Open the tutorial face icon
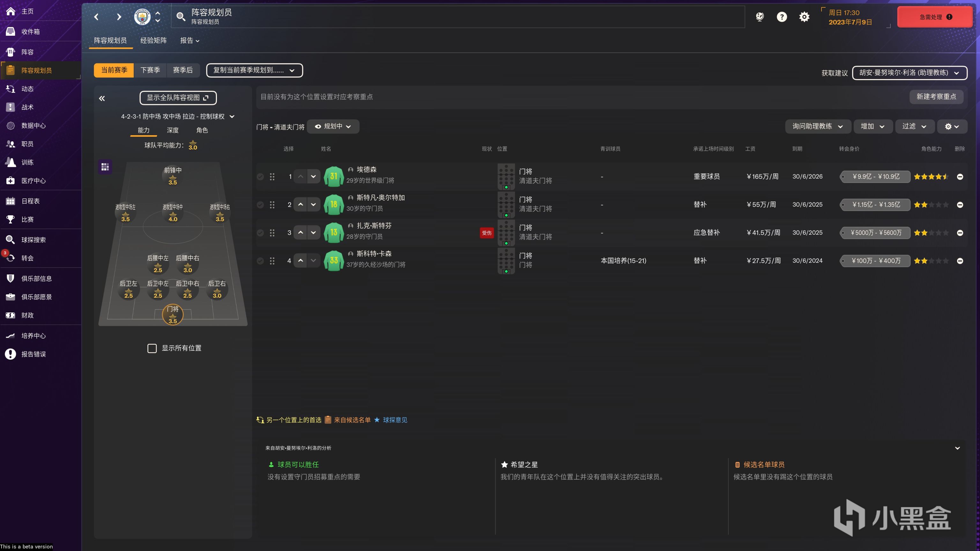The height and width of the screenshot is (551, 980). (x=760, y=17)
